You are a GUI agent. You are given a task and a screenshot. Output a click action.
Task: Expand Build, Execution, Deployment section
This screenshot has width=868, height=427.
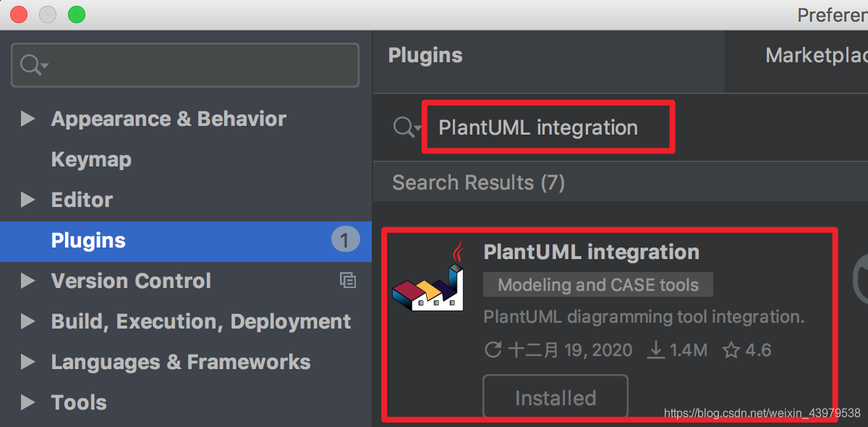[x=27, y=321]
